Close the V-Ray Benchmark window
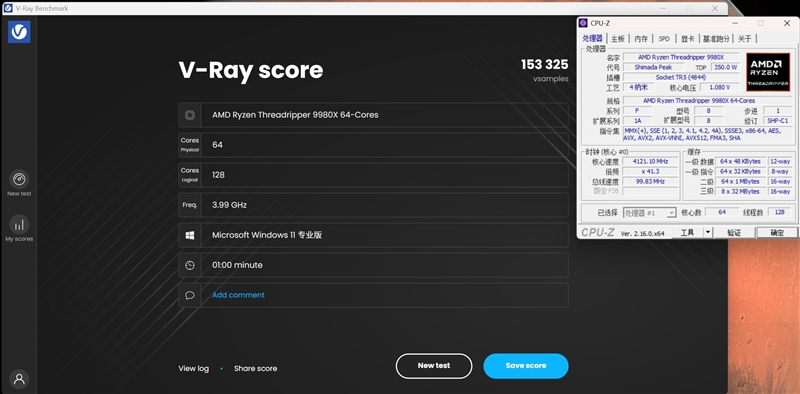The height and width of the screenshot is (394, 800). (715, 8)
